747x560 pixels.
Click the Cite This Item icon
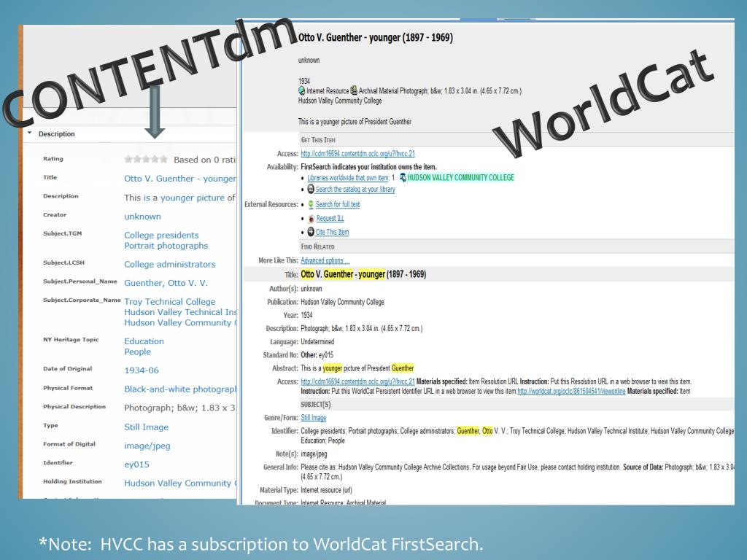(x=311, y=232)
